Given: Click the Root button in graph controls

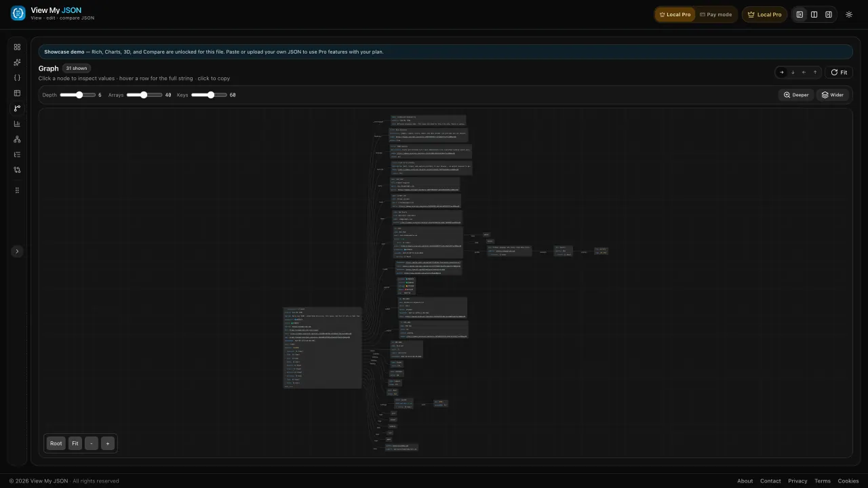Looking at the screenshot, I should [56, 443].
